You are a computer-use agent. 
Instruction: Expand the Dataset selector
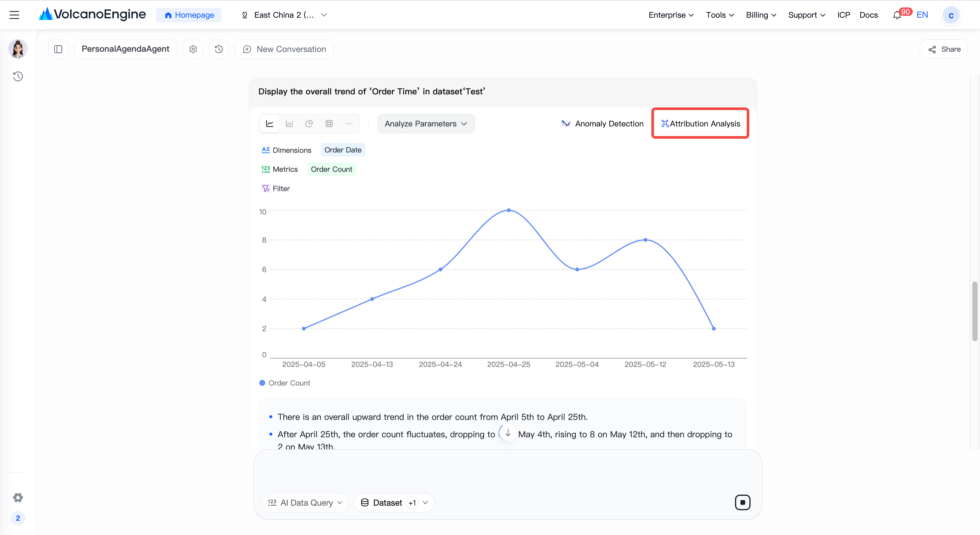(394, 503)
